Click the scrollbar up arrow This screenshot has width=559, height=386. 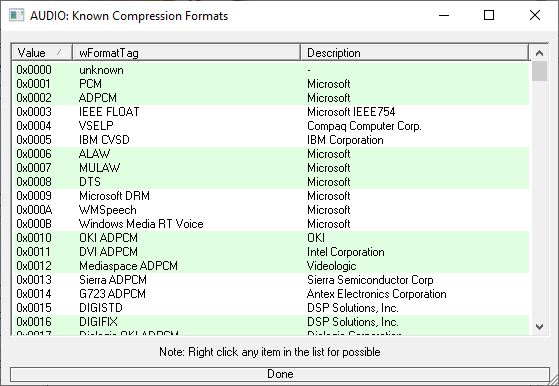(x=539, y=53)
